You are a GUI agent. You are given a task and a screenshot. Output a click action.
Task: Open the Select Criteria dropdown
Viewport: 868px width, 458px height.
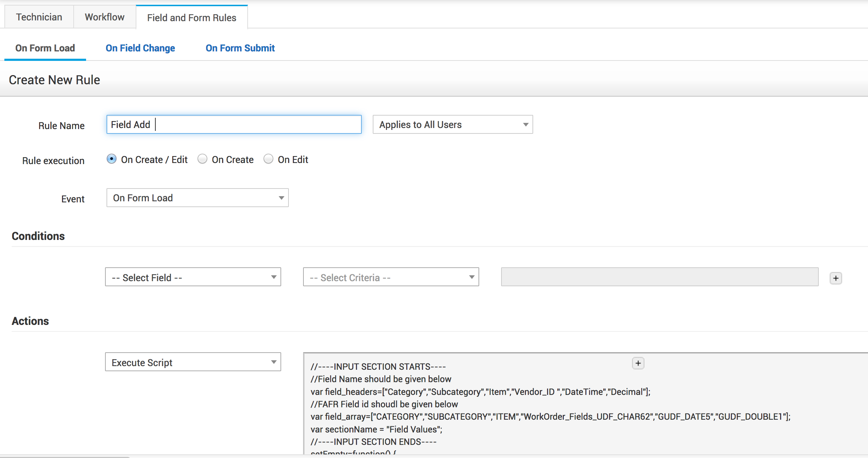(391, 277)
